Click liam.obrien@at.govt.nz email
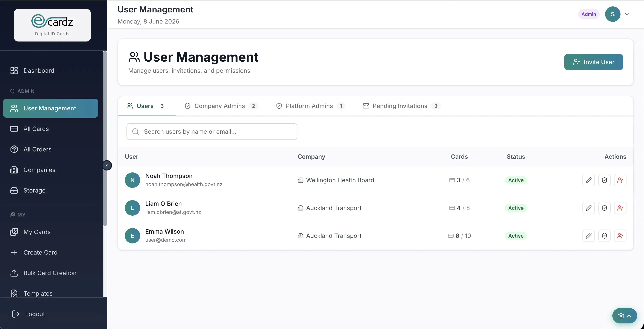Viewport: 644px width, 329px height. pyautogui.click(x=173, y=212)
